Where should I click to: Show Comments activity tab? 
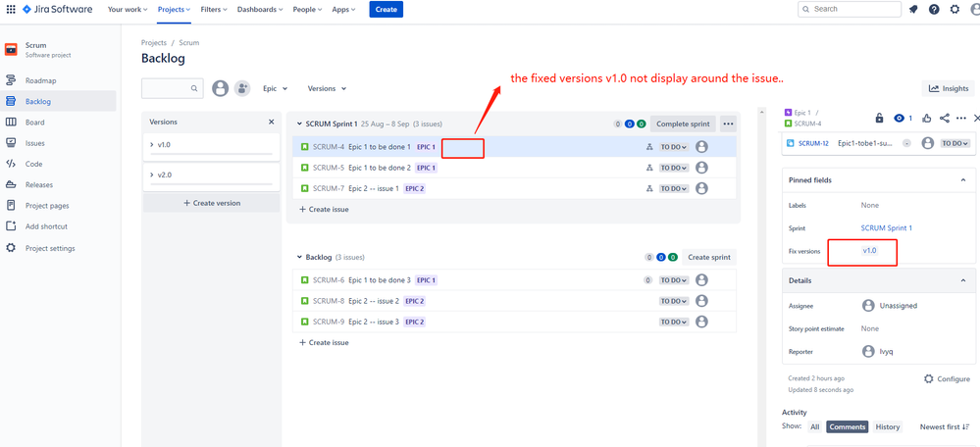847,427
